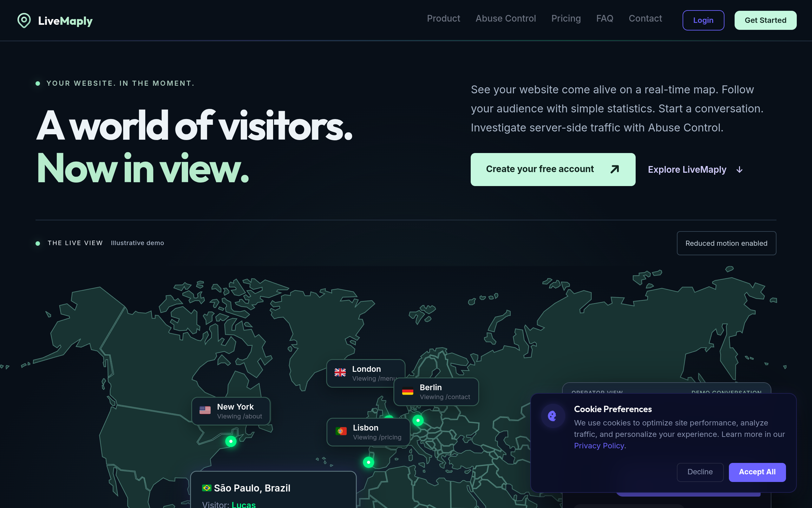Click the German flag on Berlin card
This screenshot has height=508, width=812.
click(407, 391)
